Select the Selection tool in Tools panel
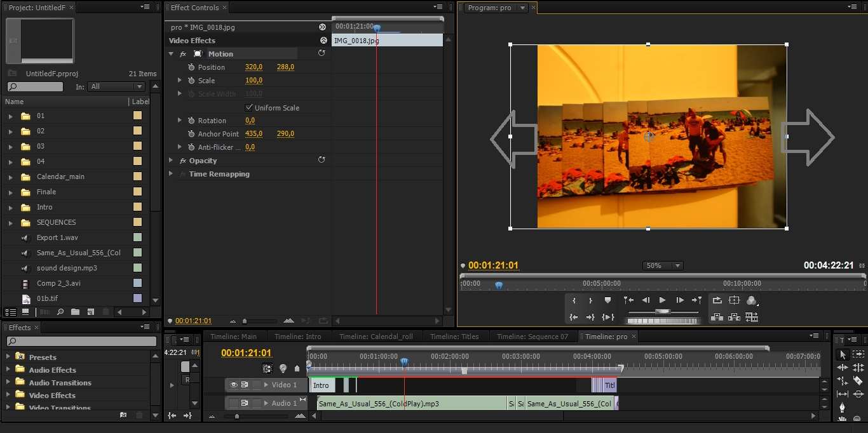868x433 pixels. [x=843, y=354]
